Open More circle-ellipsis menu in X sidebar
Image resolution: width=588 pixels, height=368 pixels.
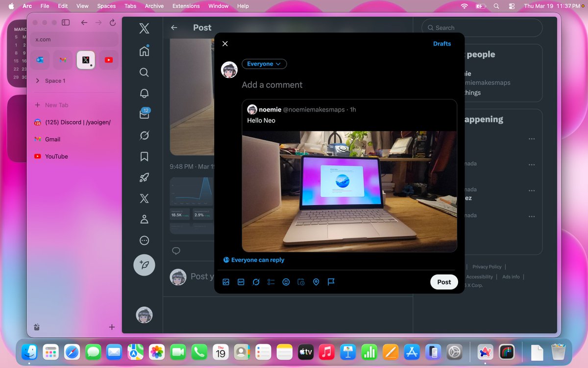tap(144, 241)
